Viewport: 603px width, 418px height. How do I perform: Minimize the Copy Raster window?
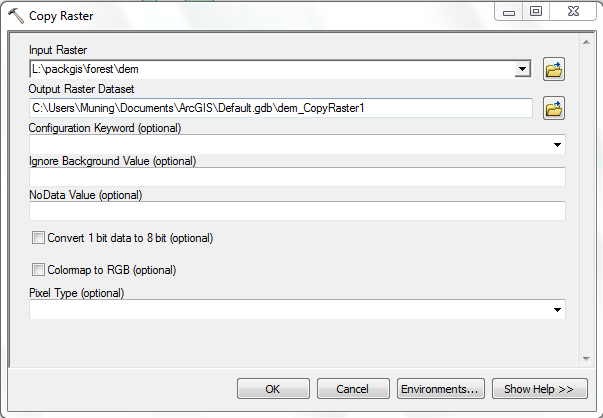tap(509, 12)
